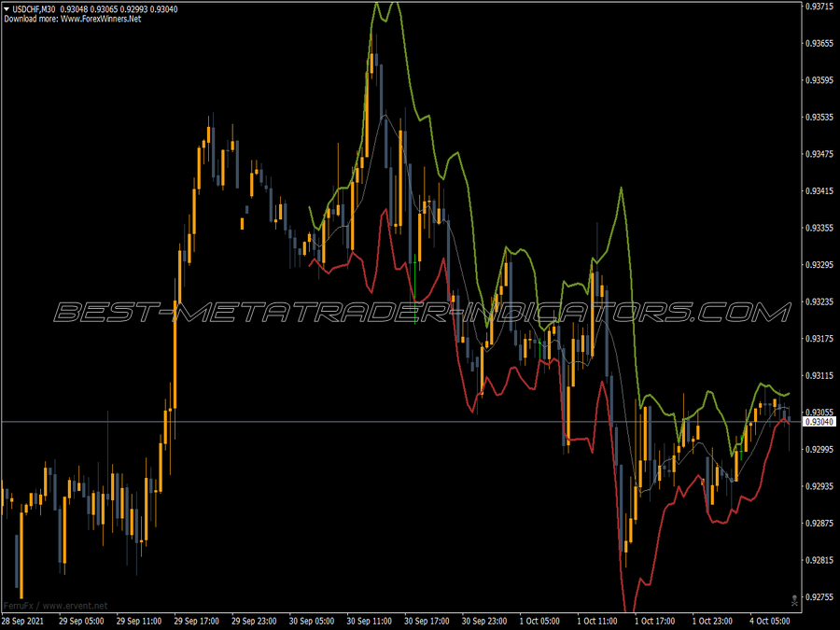This screenshot has height=630, width=840.
Task: Click the 0.92935 price axis label
Action: pos(819,486)
